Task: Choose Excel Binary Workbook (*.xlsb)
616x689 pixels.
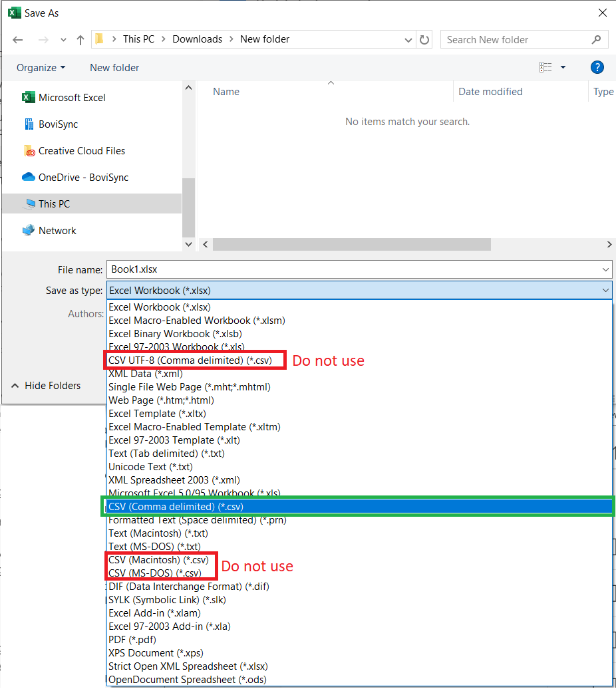Action: coord(360,334)
